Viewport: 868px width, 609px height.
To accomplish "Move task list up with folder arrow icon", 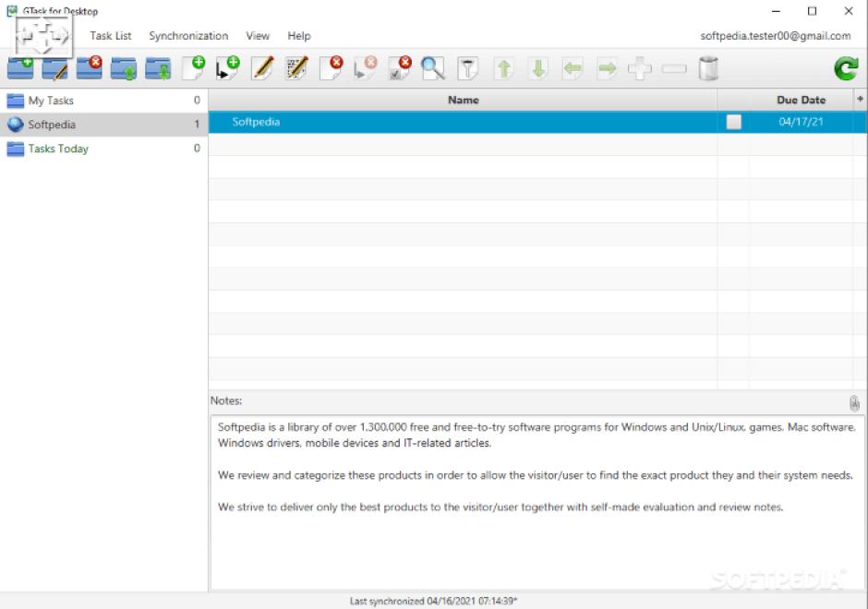I will tap(124, 68).
